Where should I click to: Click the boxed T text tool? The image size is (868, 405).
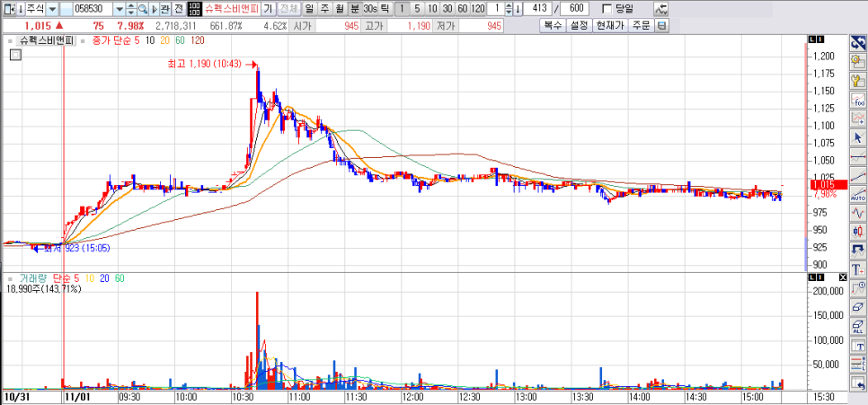[858, 345]
